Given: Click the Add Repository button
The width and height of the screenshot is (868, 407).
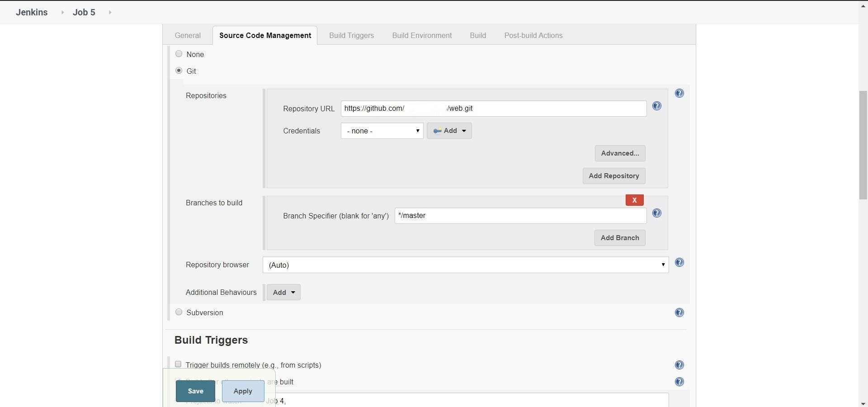Looking at the screenshot, I should (614, 176).
